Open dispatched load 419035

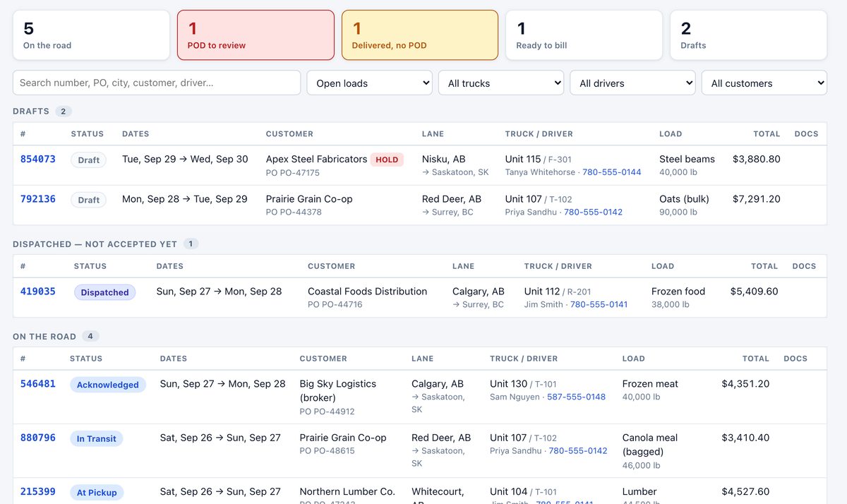[x=38, y=291]
